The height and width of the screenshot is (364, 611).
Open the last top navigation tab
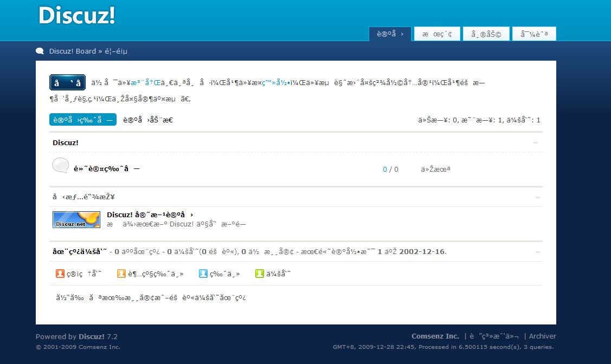tap(534, 34)
